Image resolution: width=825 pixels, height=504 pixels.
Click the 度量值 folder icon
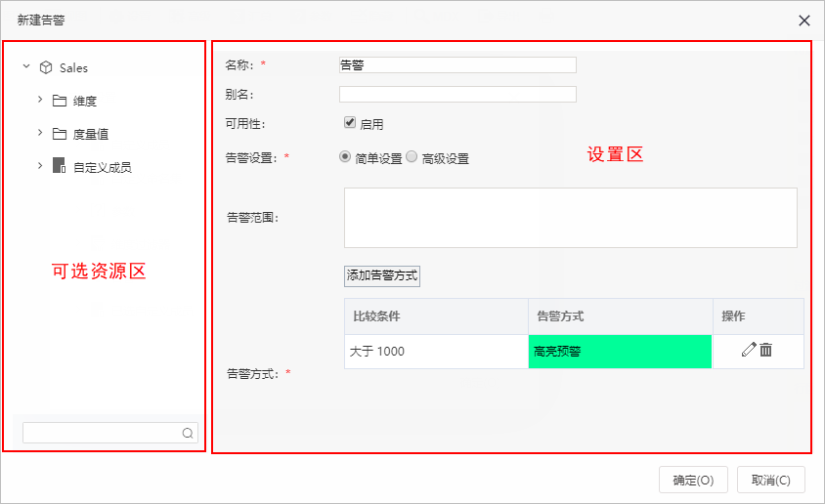click(x=60, y=134)
